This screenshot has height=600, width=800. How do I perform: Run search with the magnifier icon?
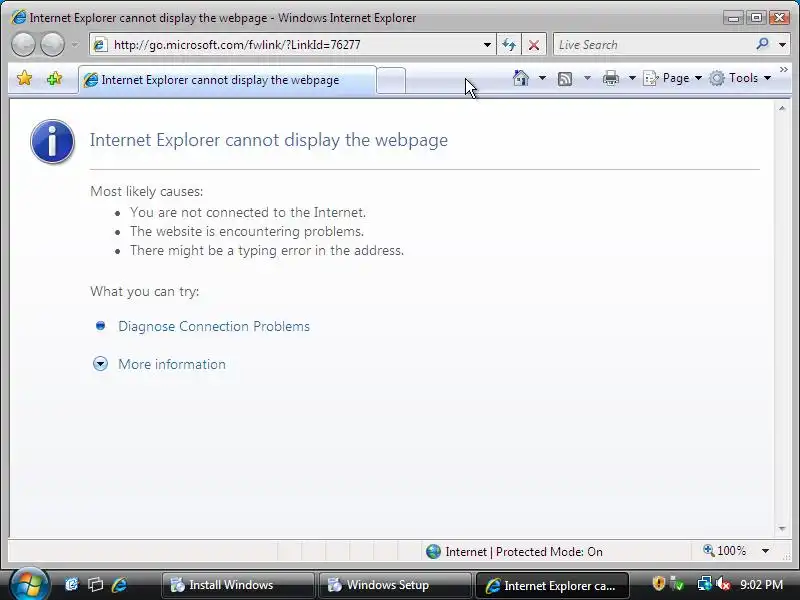coord(763,44)
